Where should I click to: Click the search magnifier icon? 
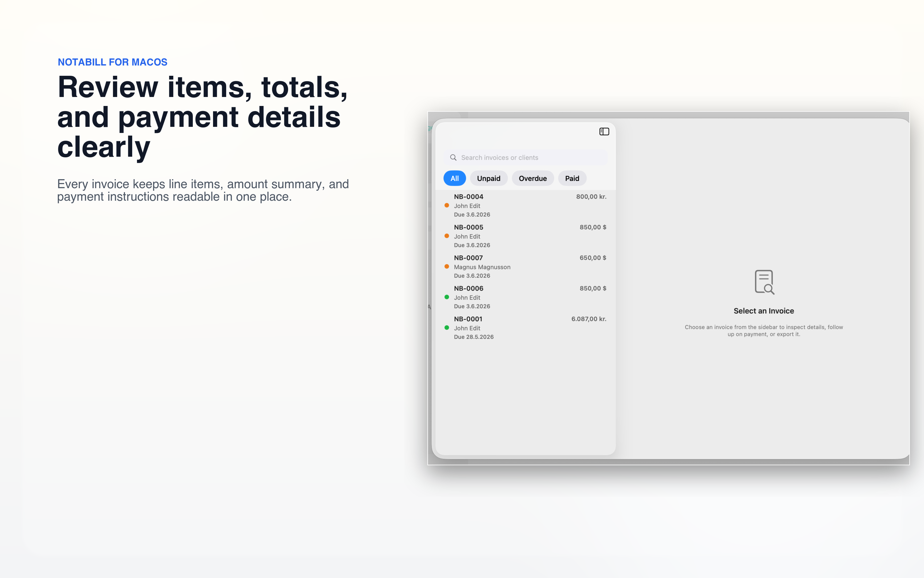pyautogui.click(x=453, y=157)
